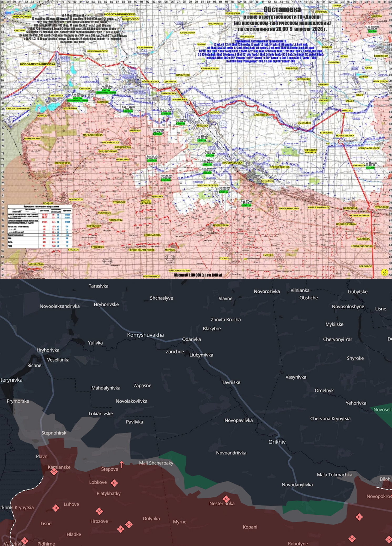Select the Chervona Krynytsia label

point(330,419)
